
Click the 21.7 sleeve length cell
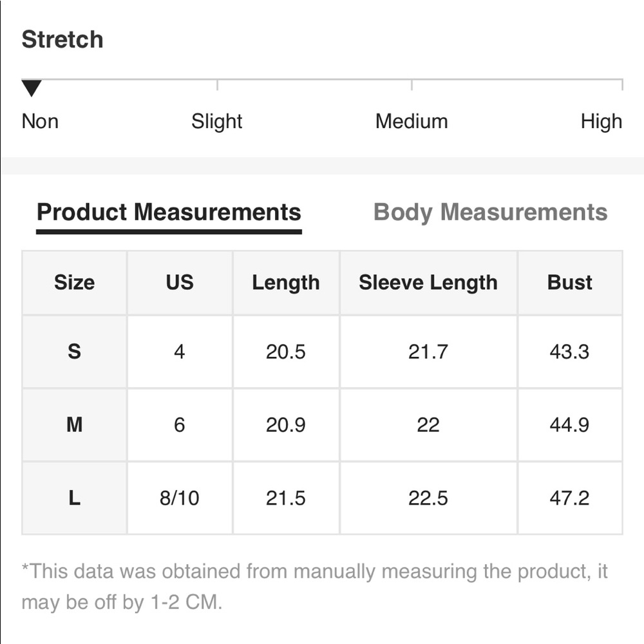click(428, 352)
